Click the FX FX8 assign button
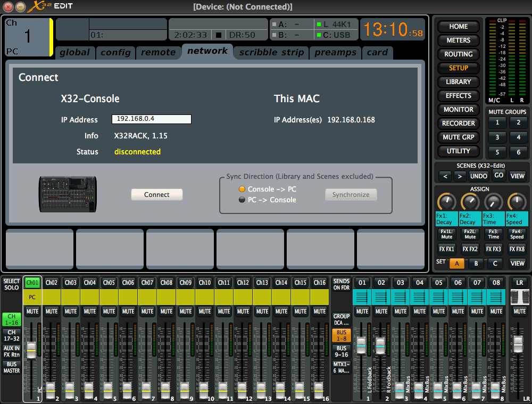This screenshot has height=404, width=532. pos(517,249)
